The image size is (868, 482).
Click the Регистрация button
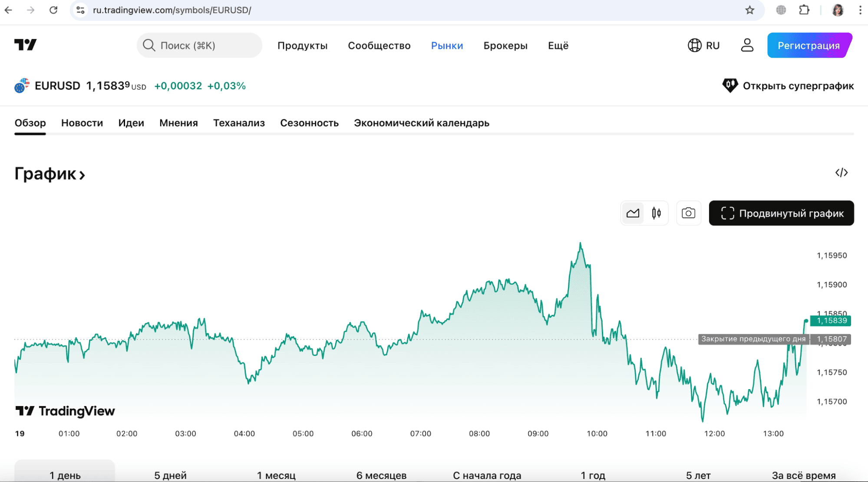[x=809, y=45]
